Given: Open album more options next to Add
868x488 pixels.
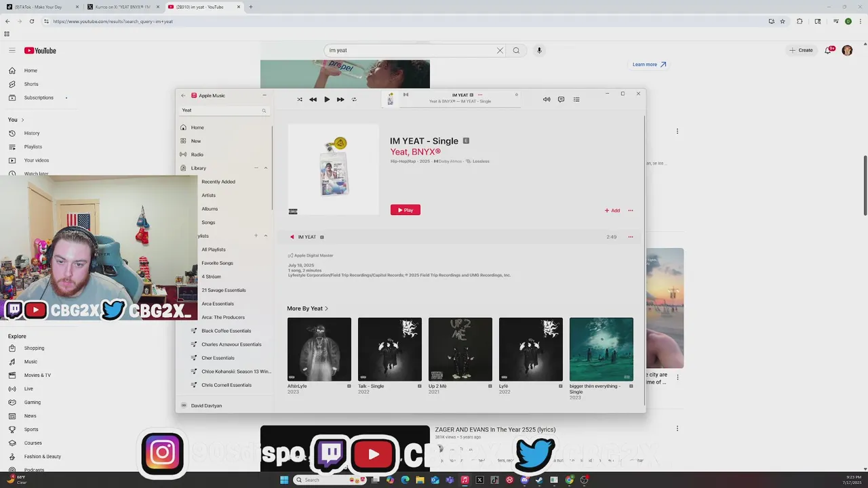Looking at the screenshot, I should [x=631, y=210].
